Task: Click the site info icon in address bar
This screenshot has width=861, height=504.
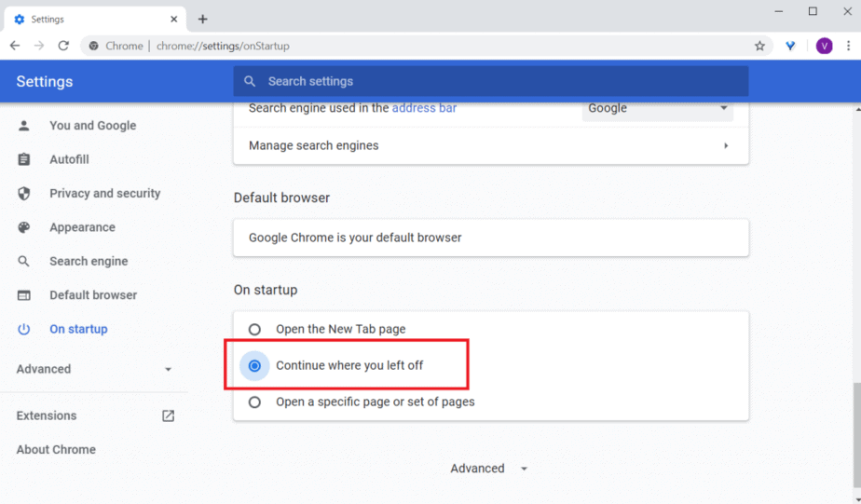Action: click(94, 47)
